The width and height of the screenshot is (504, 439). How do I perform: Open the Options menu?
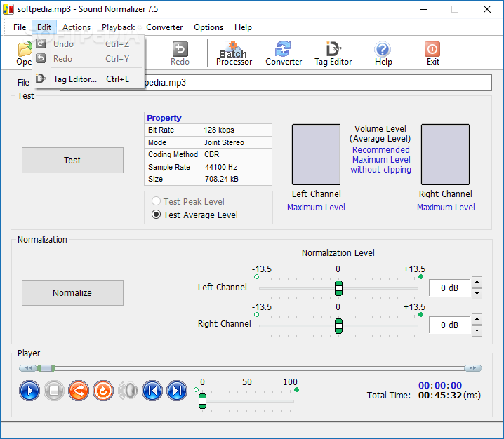208,27
